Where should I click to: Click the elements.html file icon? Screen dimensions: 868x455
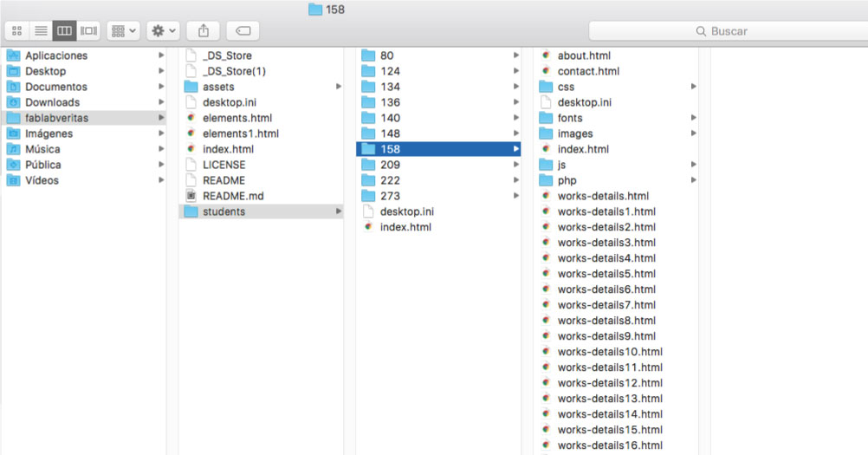click(191, 118)
